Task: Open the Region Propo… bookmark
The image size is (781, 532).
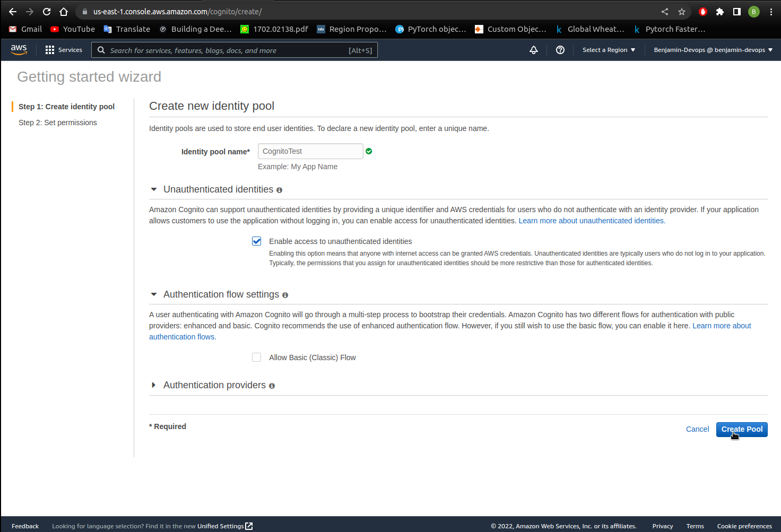Action: (x=352, y=29)
